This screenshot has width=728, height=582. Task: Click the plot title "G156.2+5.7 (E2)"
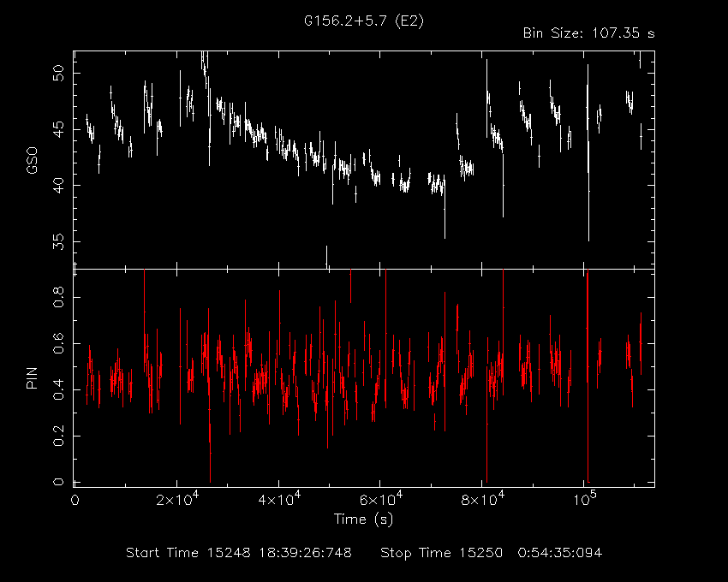[x=364, y=21]
